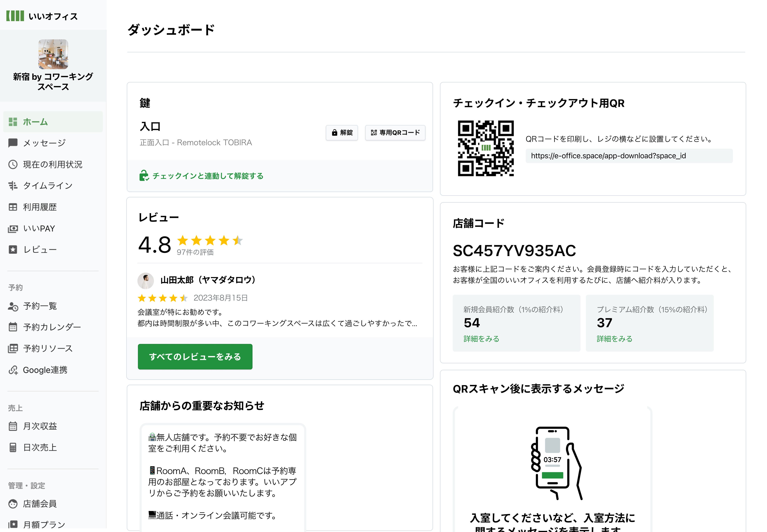
Task: Click the clock icon for 現在の利用状況
Action: [13, 164]
